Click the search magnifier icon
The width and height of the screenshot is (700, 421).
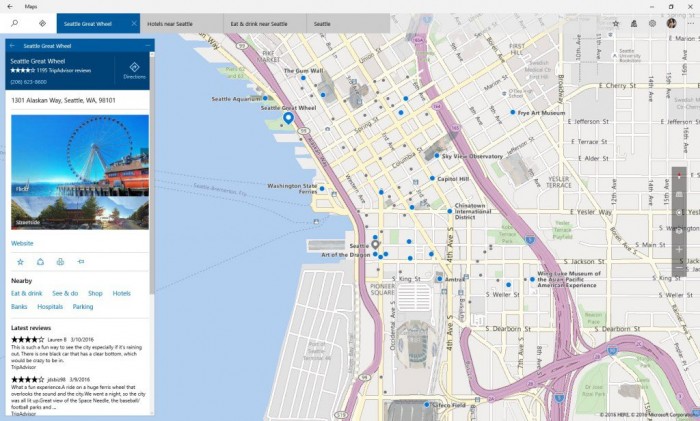[14, 23]
